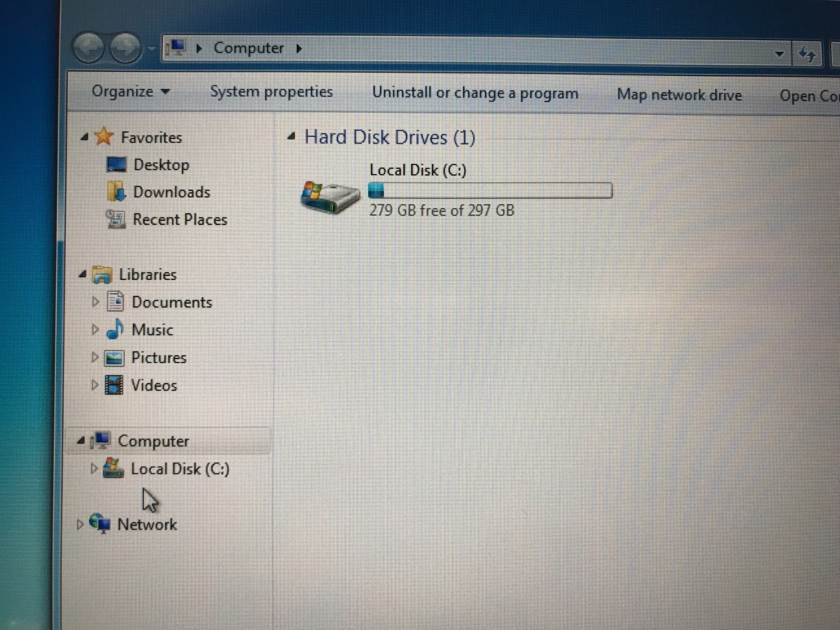
Task: Click the Network icon
Action: coord(100,523)
